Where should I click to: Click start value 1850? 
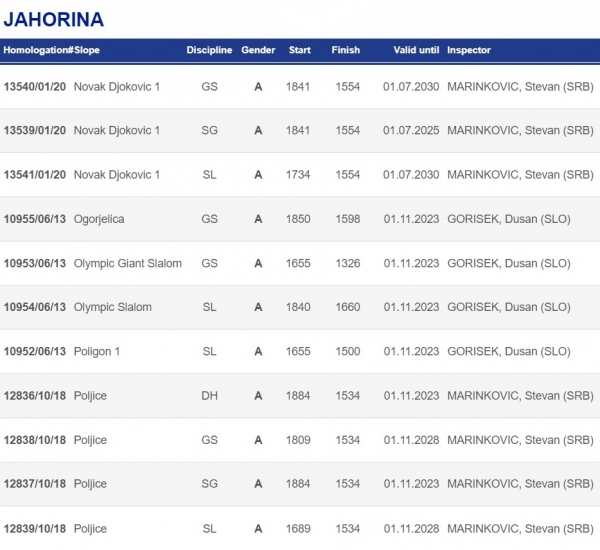click(x=298, y=219)
